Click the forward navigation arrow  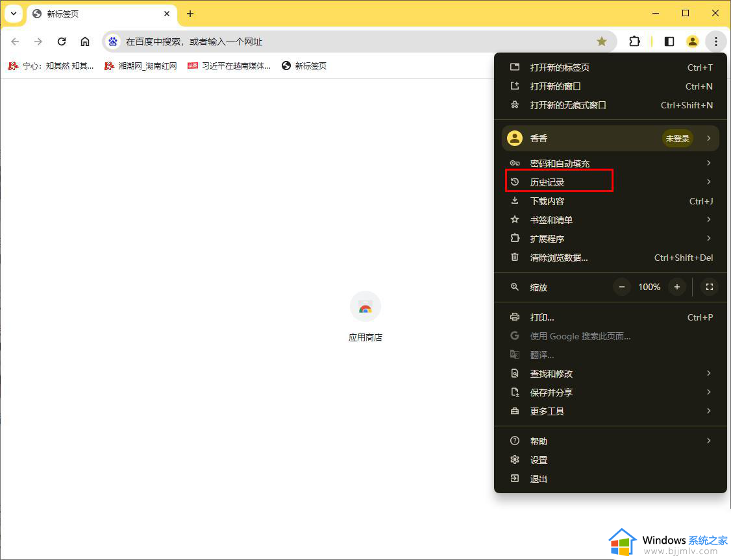click(x=38, y=42)
